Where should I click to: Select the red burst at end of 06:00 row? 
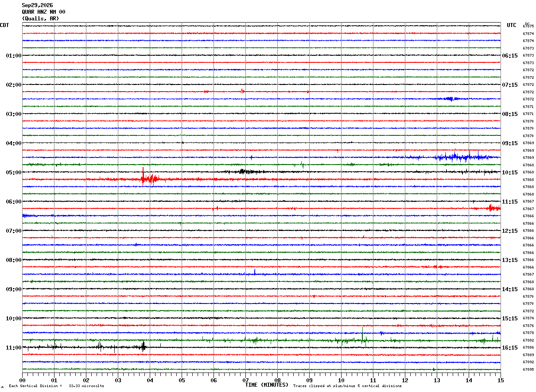coord(492,208)
